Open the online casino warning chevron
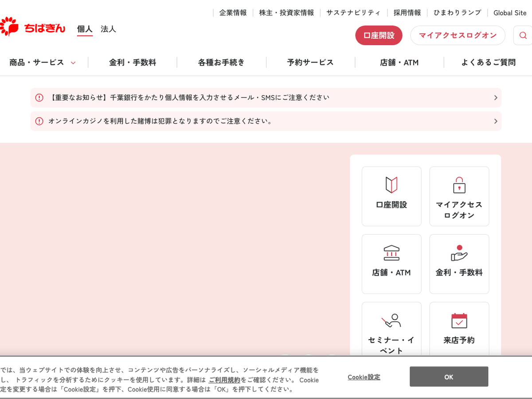The width and height of the screenshot is (532, 399). [x=495, y=121]
